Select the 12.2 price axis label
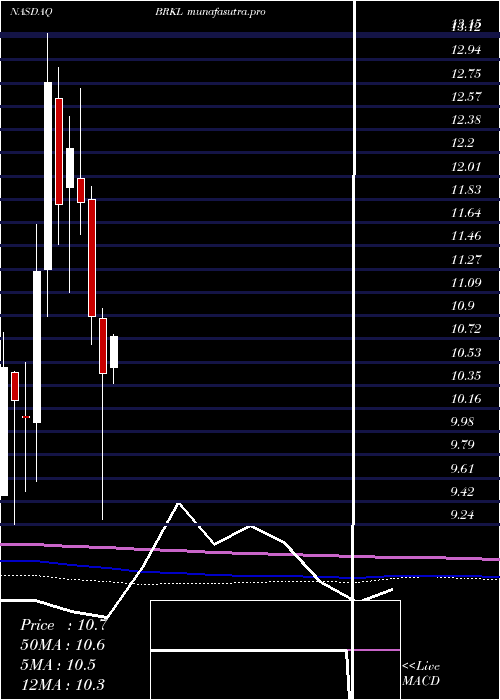The height and width of the screenshot is (700, 500). tap(462, 143)
